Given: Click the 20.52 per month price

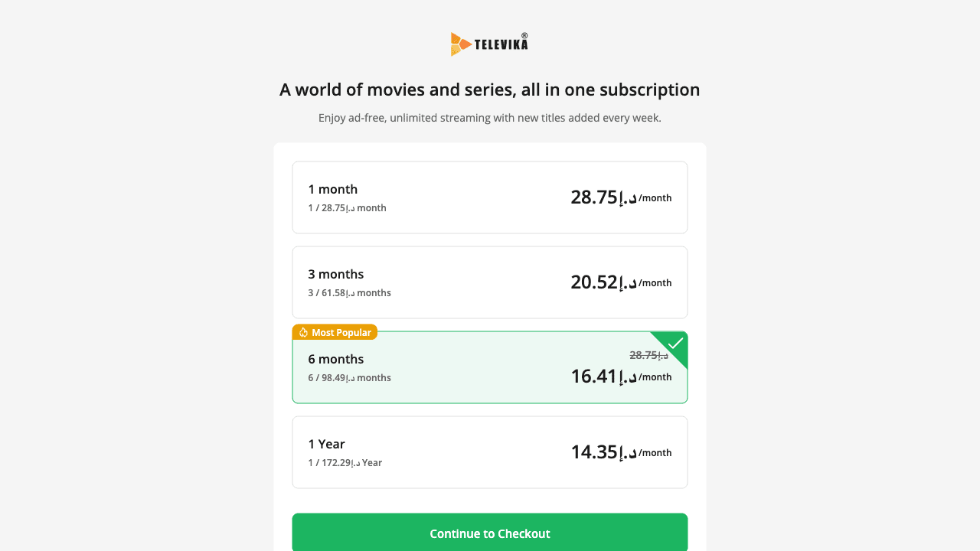Looking at the screenshot, I should pyautogui.click(x=621, y=282).
